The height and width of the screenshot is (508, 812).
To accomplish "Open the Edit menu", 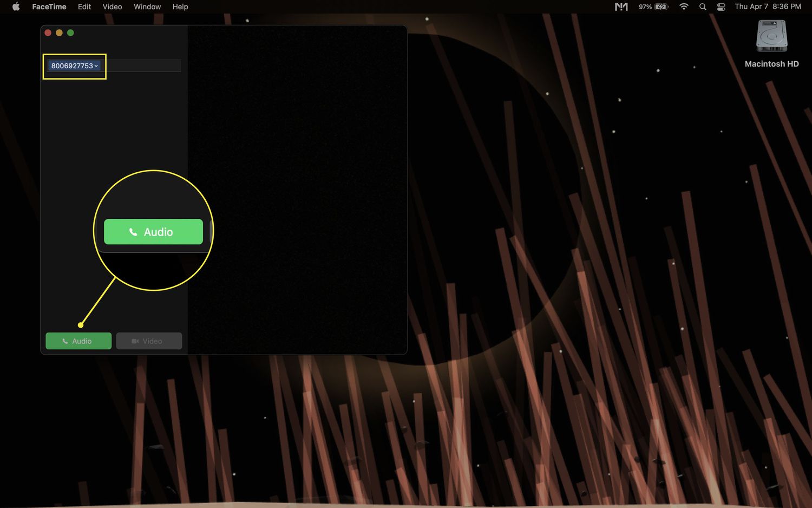I will click(x=84, y=6).
